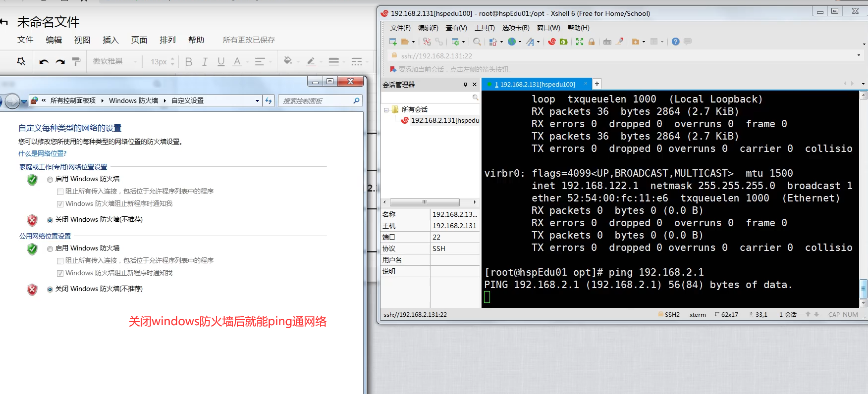The width and height of the screenshot is (868, 394).
Task: Expand the Xshell address bar dropdown arrow
Action: [859, 55]
